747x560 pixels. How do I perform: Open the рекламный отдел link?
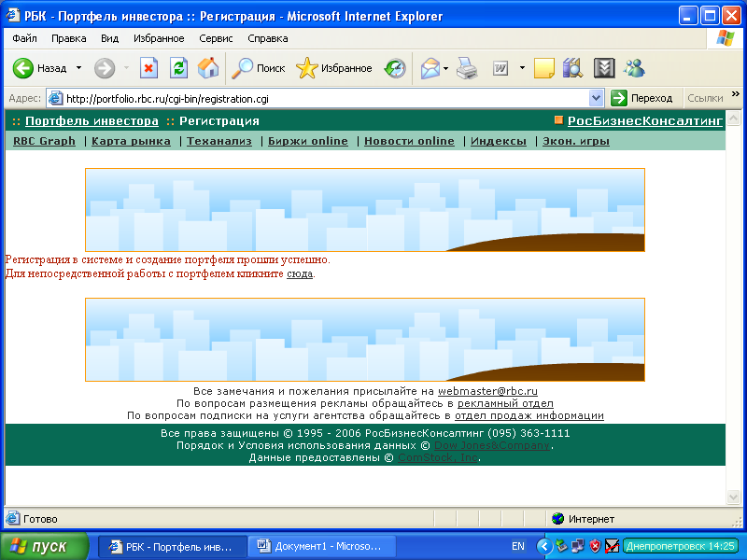505,403
